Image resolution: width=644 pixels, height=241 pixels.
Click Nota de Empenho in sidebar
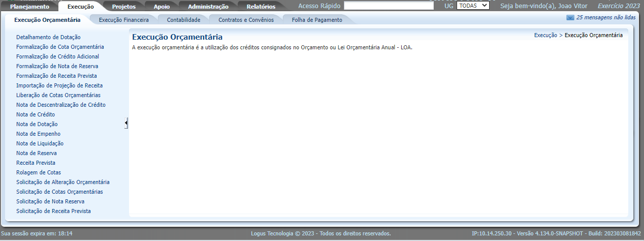(x=38, y=134)
